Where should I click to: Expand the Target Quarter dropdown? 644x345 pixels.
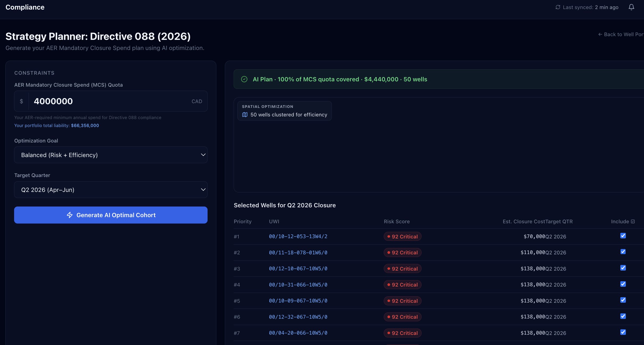[111, 190]
